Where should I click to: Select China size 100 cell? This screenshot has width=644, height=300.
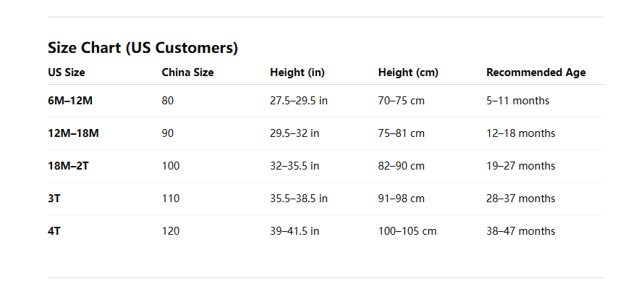tap(171, 166)
